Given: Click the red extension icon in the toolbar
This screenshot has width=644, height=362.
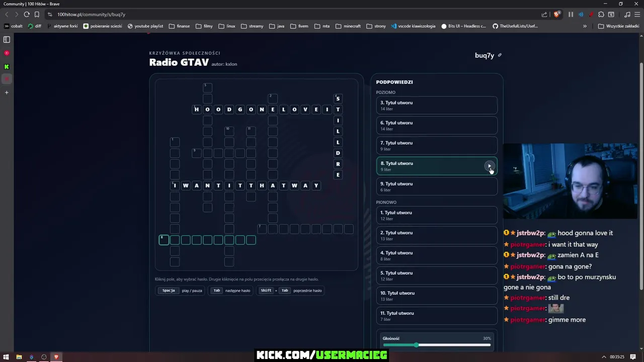Looking at the screenshot, I should point(591,15).
